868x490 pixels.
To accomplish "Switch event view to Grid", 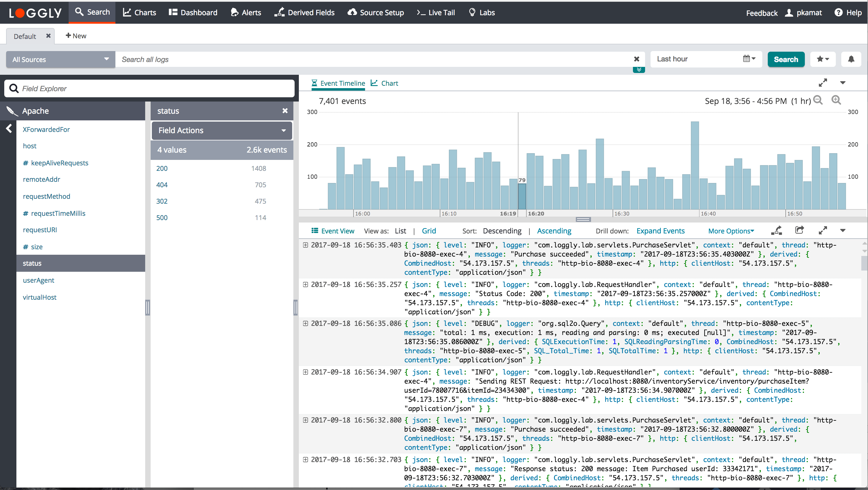I will 429,231.
